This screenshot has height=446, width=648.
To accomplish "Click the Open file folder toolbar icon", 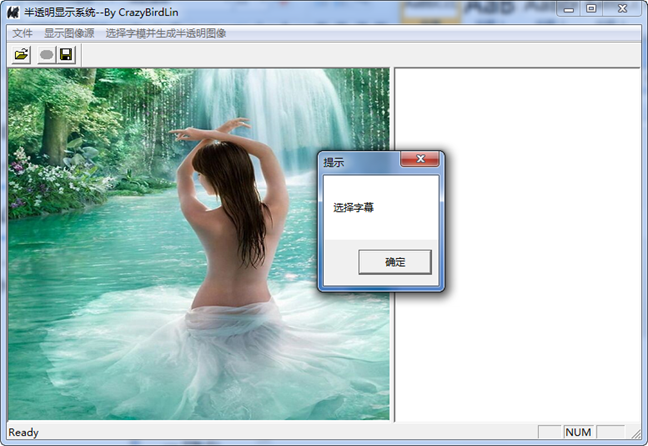I will [21, 54].
